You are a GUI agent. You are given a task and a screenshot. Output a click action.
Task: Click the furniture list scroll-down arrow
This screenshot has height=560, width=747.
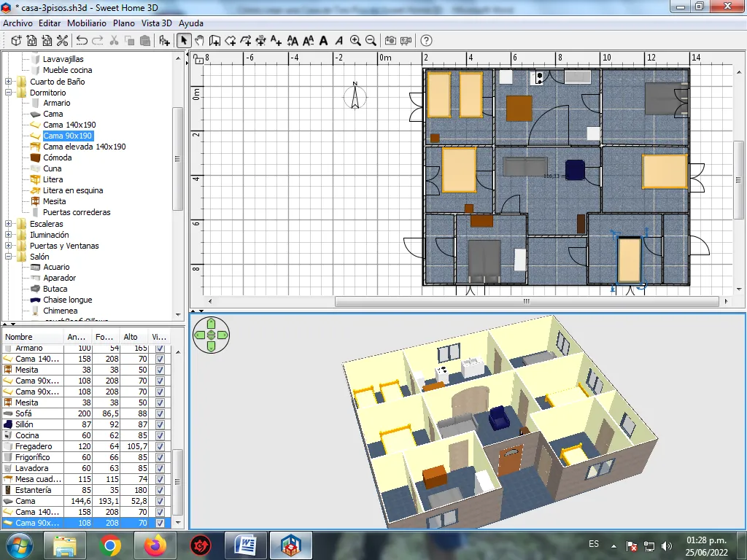coord(178,522)
